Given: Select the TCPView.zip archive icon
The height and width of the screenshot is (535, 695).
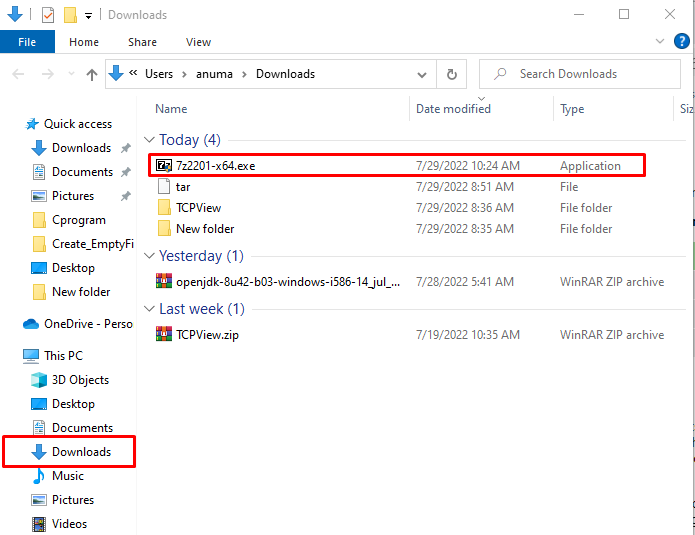Looking at the screenshot, I should tap(164, 334).
